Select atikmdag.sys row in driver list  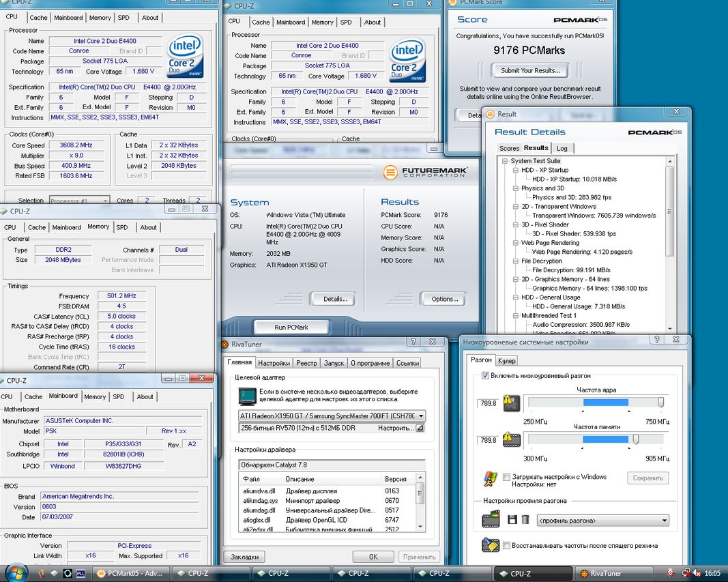(327, 501)
